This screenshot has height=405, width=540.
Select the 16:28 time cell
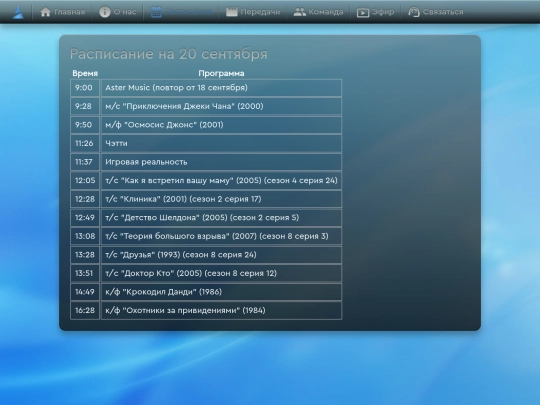(85, 311)
